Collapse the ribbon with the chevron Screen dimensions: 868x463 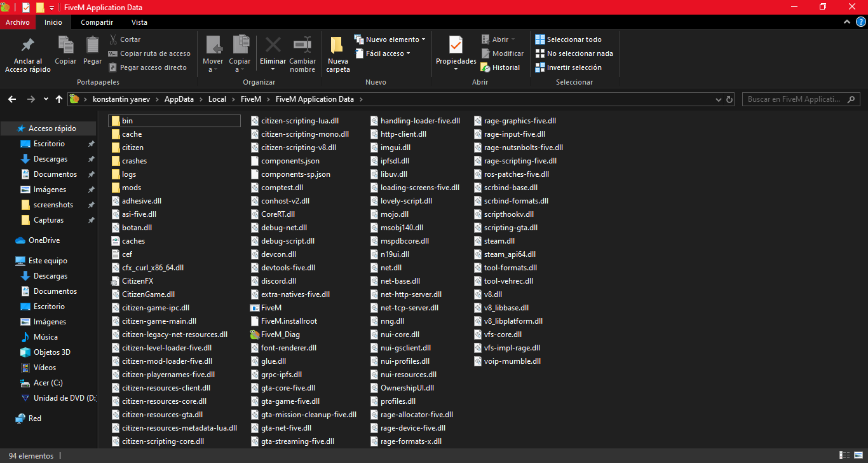(847, 22)
